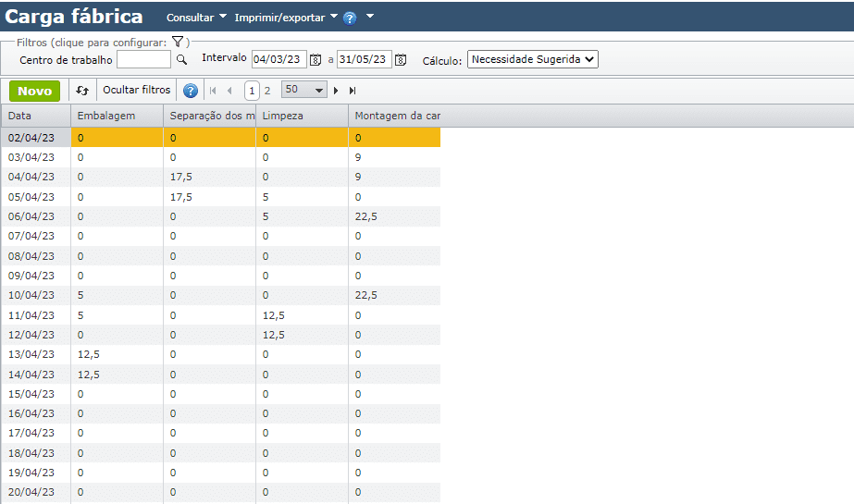
Task: Click Ocultar filtros button
Action: pyautogui.click(x=137, y=91)
